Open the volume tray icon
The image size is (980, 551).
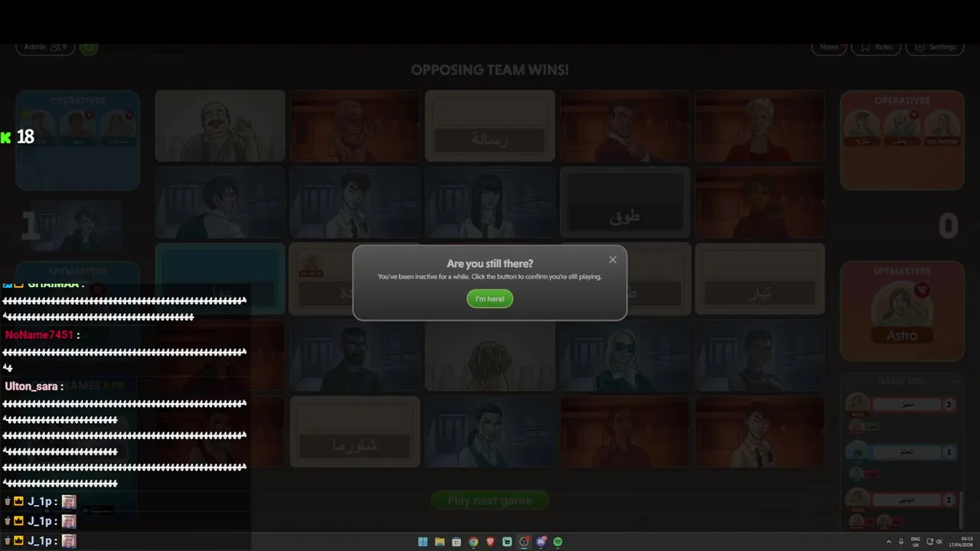pyautogui.click(x=939, y=542)
